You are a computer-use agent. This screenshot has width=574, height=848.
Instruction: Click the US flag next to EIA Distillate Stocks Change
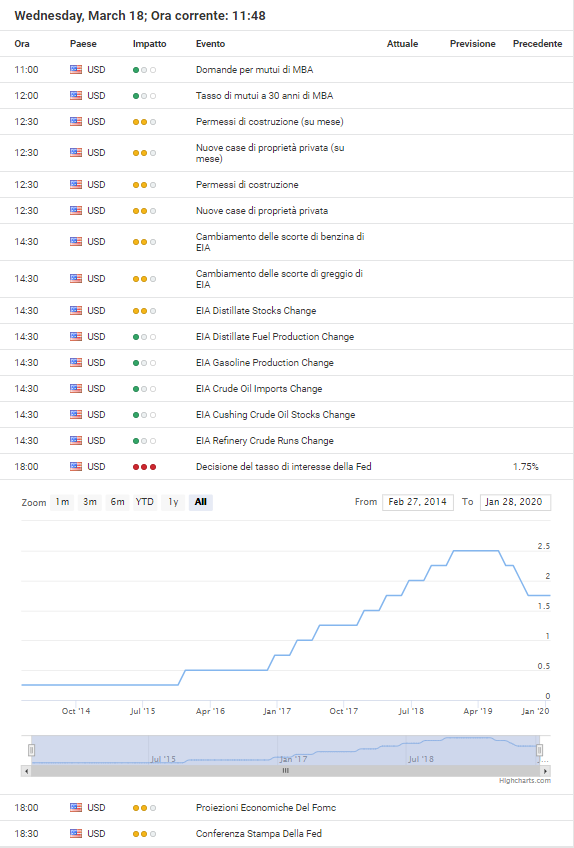(x=76, y=310)
